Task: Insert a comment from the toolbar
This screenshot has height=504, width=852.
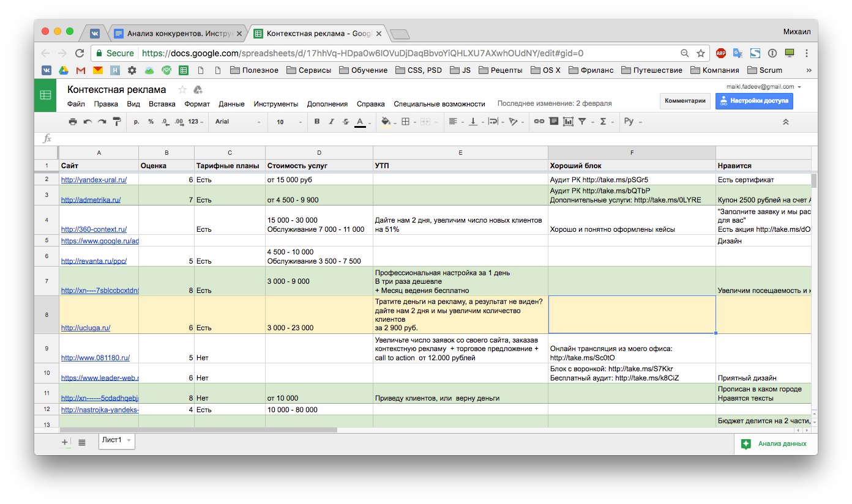Action: point(554,122)
